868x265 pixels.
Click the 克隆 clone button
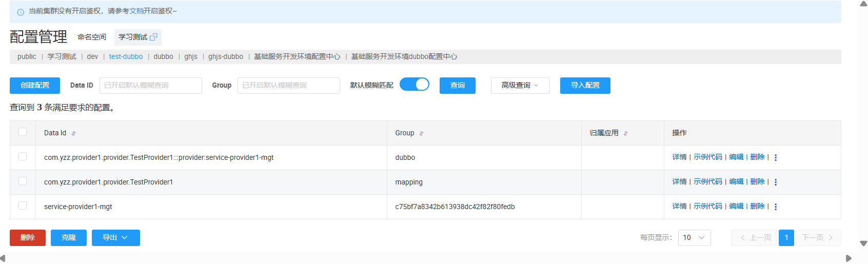point(69,238)
